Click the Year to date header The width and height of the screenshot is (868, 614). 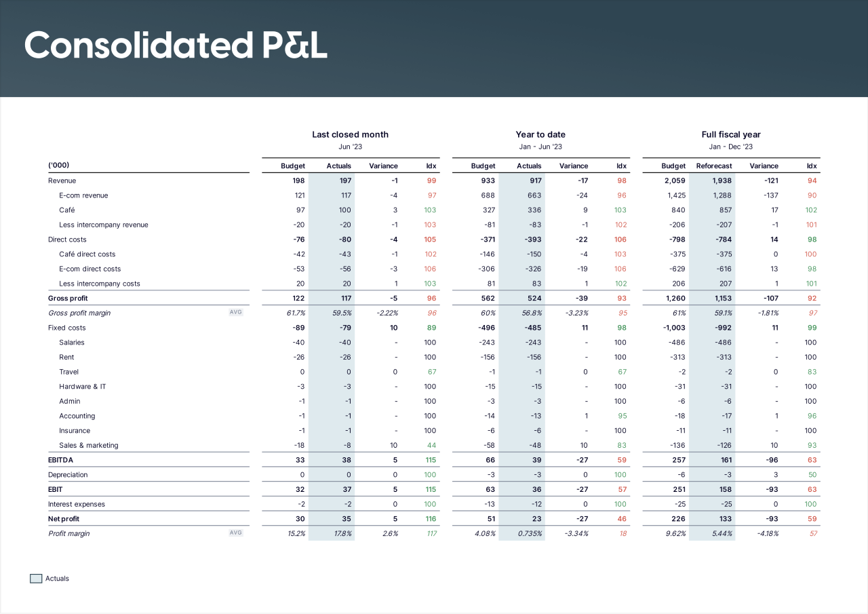pos(540,134)
